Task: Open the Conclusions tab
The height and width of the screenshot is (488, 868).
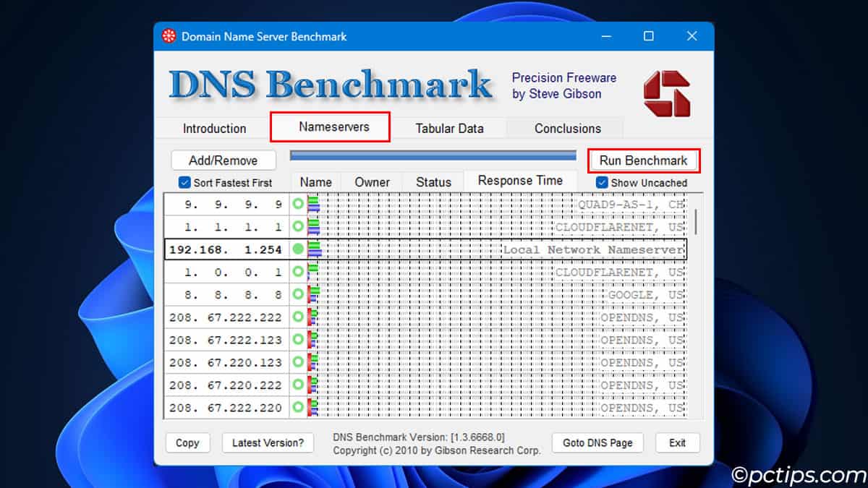Action: (x=567, y=128)
